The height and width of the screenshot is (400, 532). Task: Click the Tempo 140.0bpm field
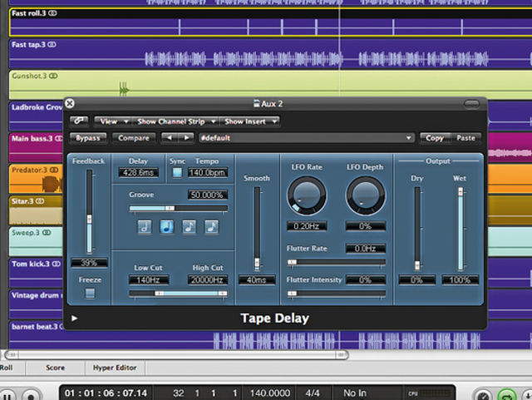pos(207,172)
